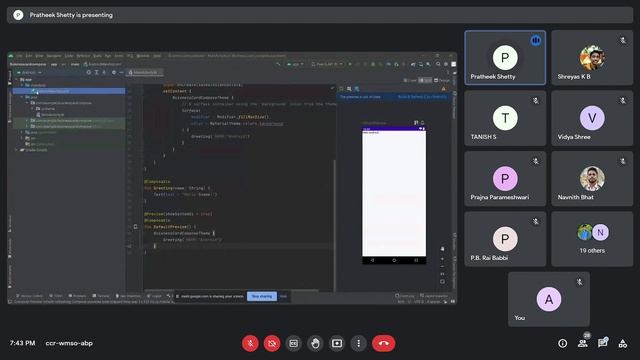Image resolution: width=640 pixels, height=360 pixels.
Task: Open the Edit menu in Android Studio
Action: 29,56
